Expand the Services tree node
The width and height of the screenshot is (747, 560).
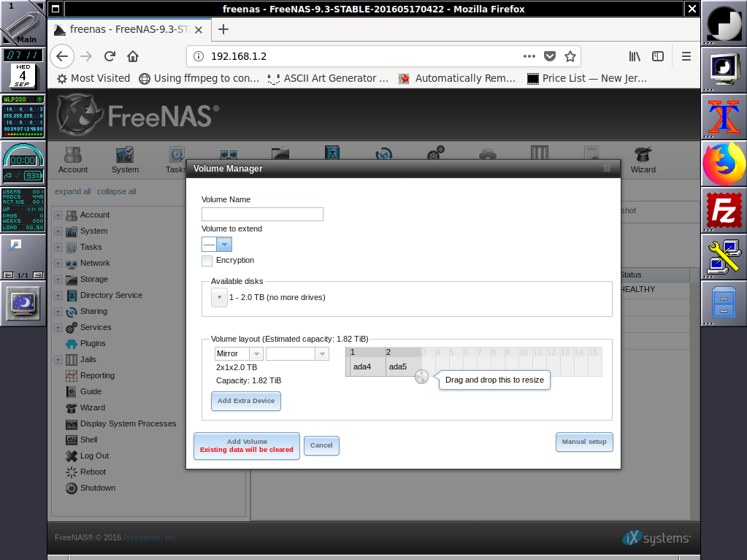pos(58,328)
